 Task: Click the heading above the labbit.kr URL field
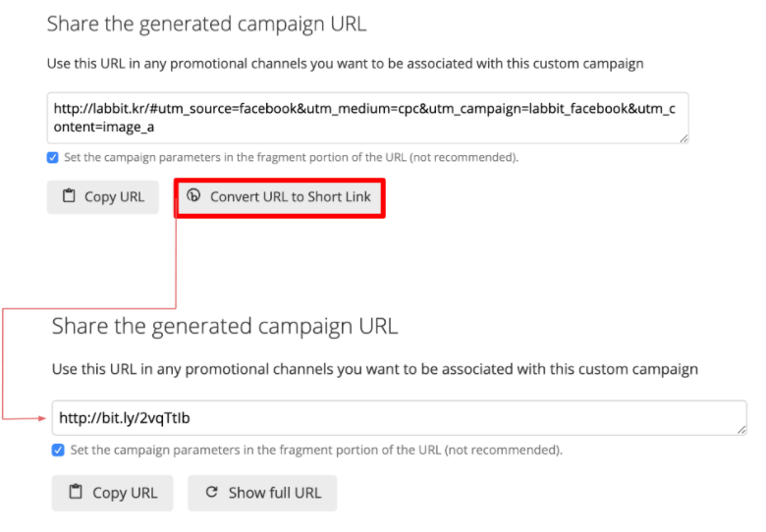[206, 25]
